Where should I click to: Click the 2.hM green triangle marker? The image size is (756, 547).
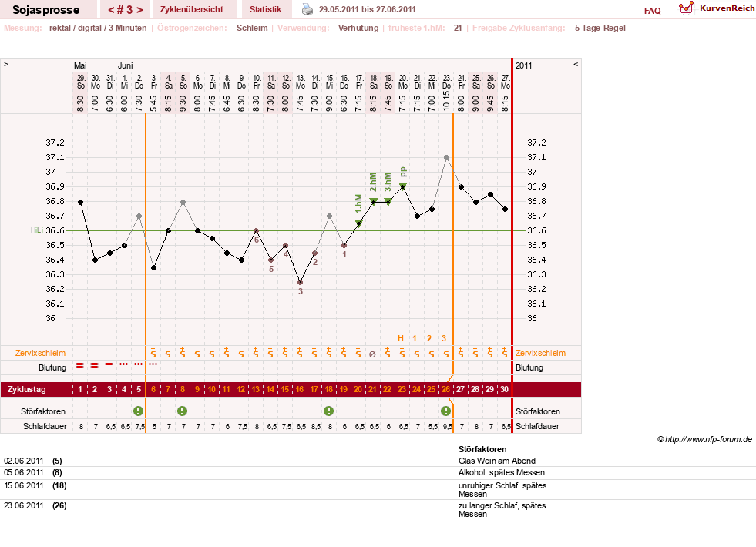point(373,201)
